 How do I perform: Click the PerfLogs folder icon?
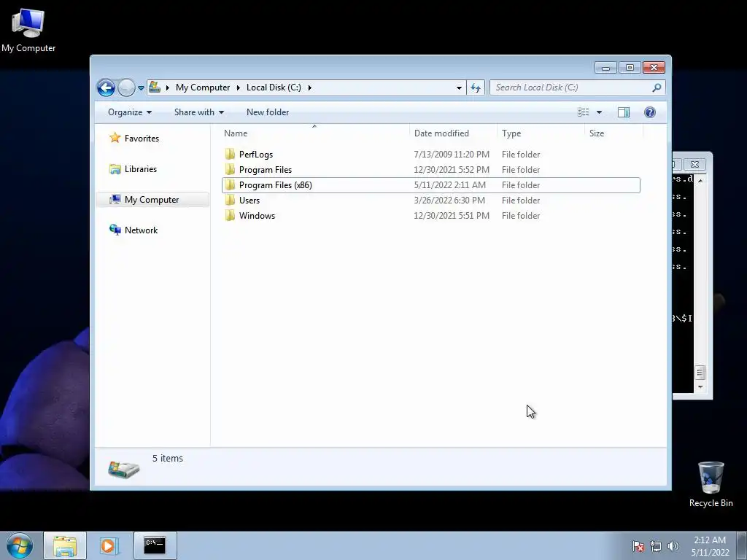tap(230, 155)
